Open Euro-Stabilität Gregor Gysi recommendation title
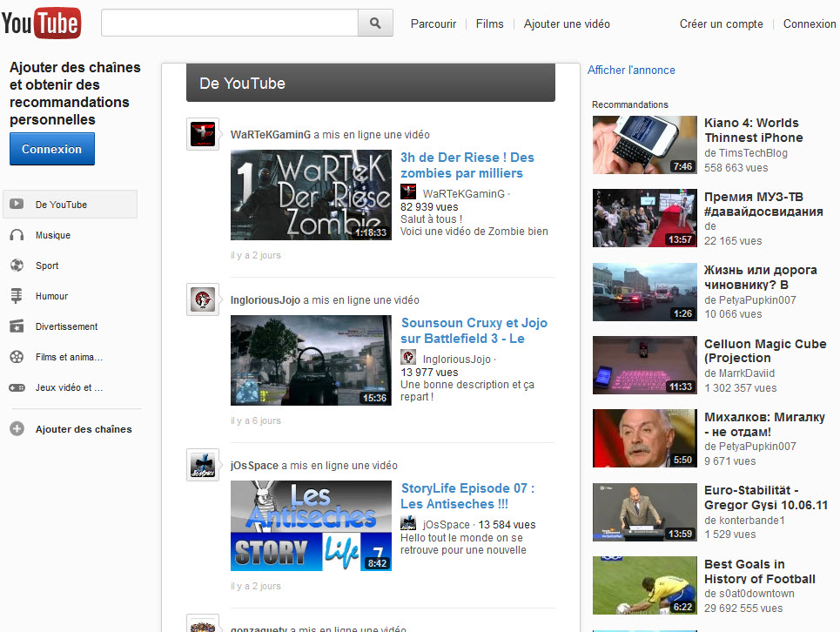This screenshot has width=840, height=632. pos(765,498)
